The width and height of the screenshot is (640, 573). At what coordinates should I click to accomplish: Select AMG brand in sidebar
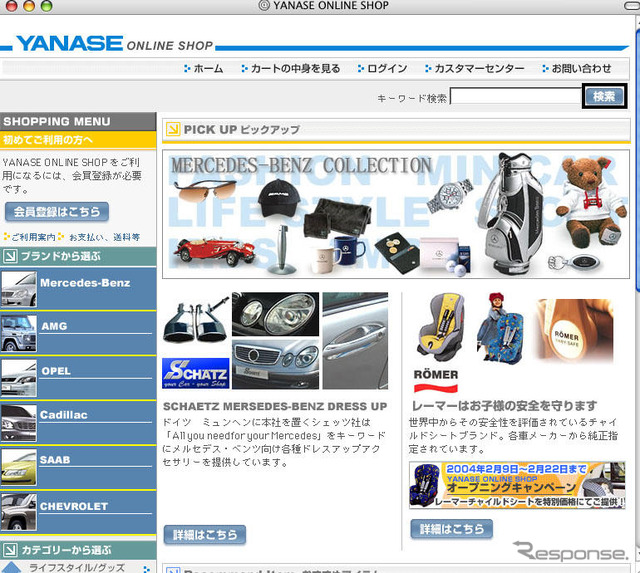pos(54,326)
